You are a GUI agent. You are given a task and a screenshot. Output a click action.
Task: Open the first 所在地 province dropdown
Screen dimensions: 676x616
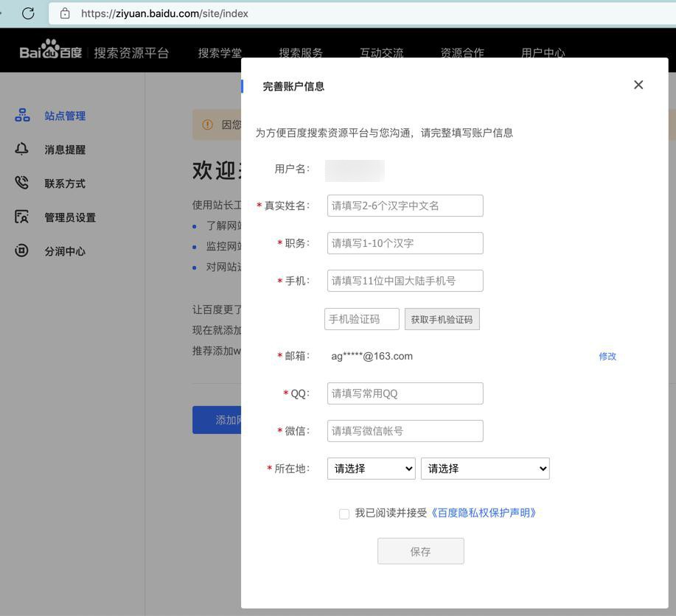[x=372, y=469]
